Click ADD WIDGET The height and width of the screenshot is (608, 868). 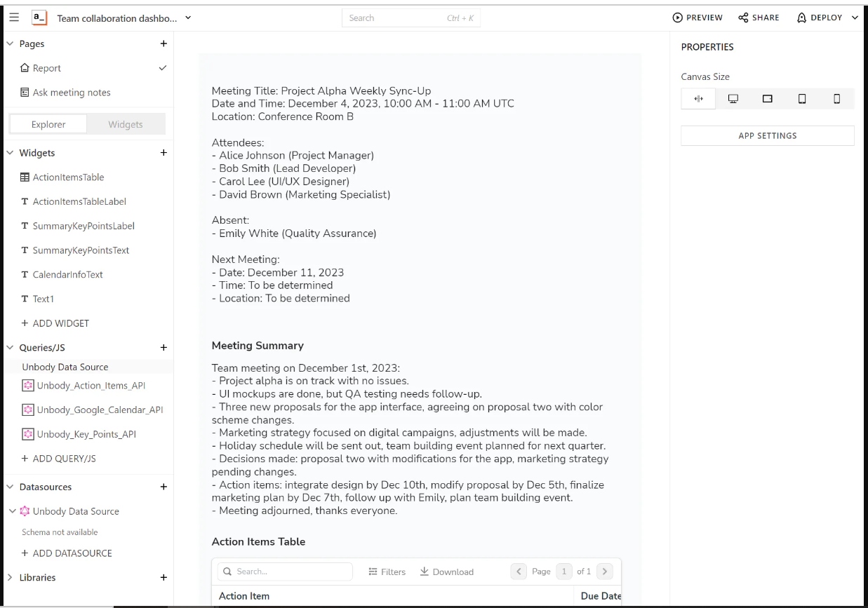tap(55, 323)
